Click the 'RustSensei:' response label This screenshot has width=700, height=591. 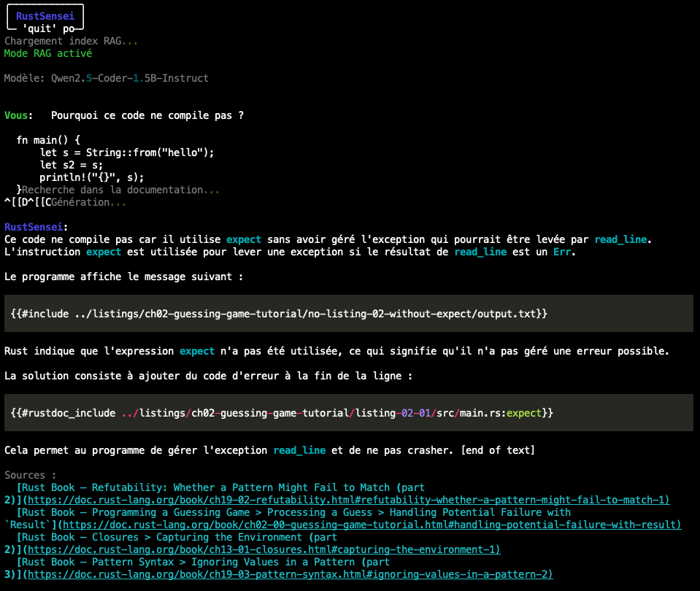(36, 227)
